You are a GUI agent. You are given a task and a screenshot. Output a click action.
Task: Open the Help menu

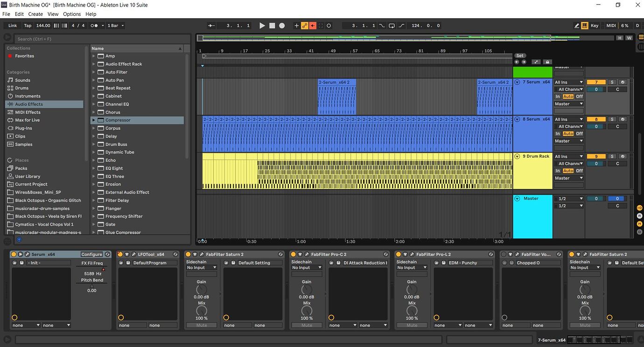[x=91, y=14]
